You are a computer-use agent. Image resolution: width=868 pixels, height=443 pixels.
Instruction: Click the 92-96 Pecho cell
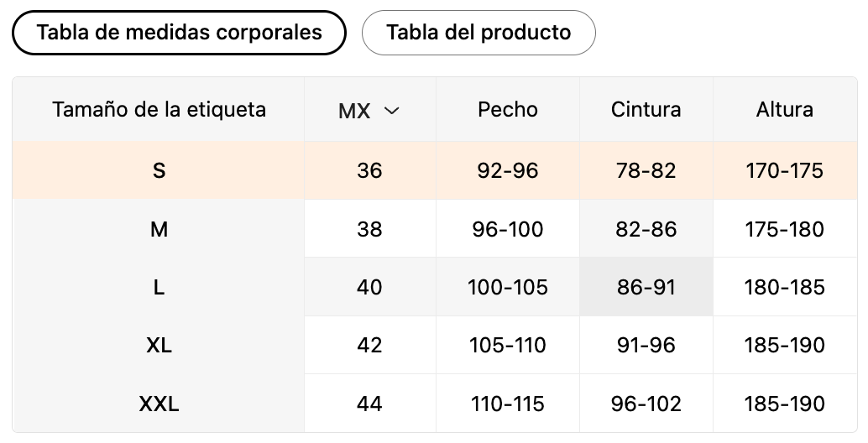(x=508, y=171)
